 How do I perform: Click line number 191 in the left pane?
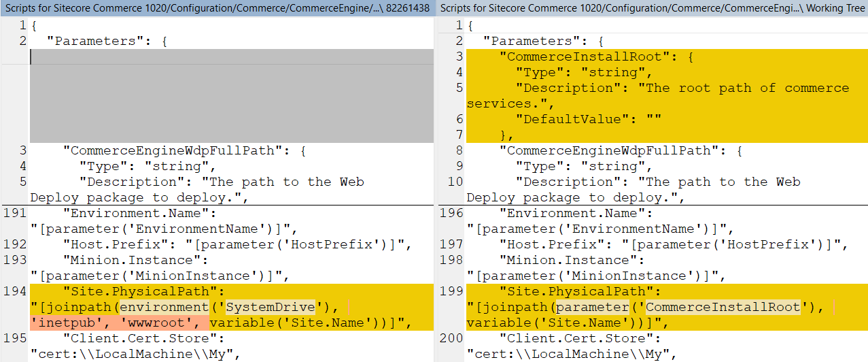(15, 213)
